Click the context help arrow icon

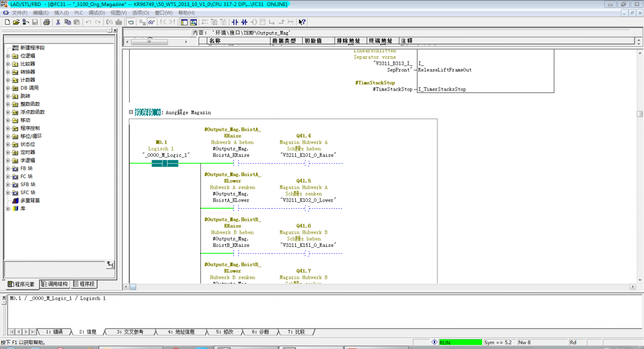(x=302, y=22)
